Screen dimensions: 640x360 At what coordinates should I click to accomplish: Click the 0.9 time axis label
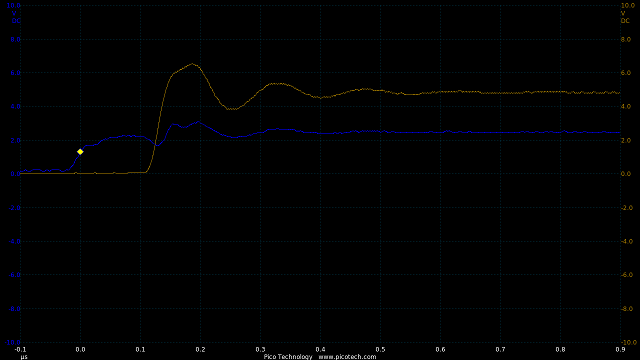coord(620,349)
